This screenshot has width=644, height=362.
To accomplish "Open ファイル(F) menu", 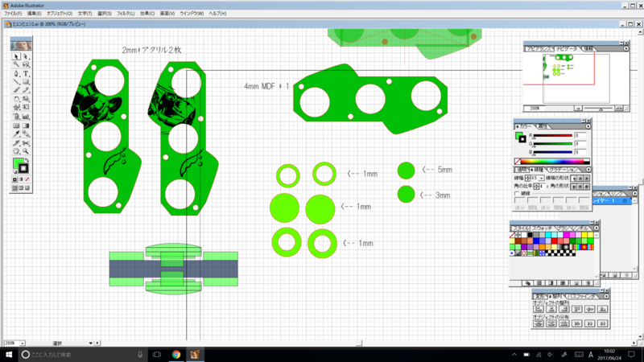I will pos(13,14).
